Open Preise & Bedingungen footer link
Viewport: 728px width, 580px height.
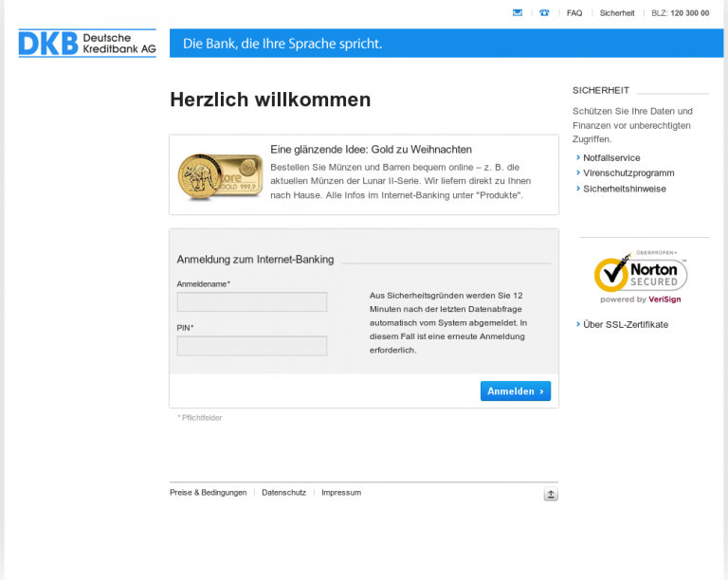208,493
